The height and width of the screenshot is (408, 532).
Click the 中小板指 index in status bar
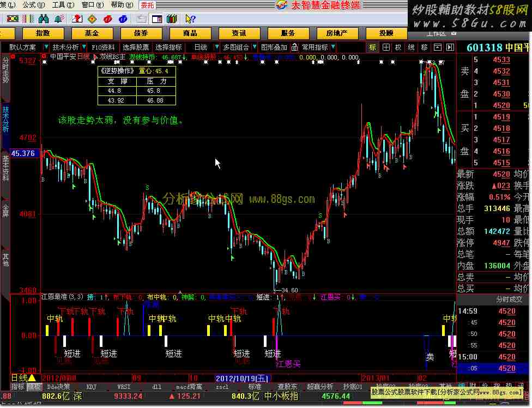[x=281, y=396]
